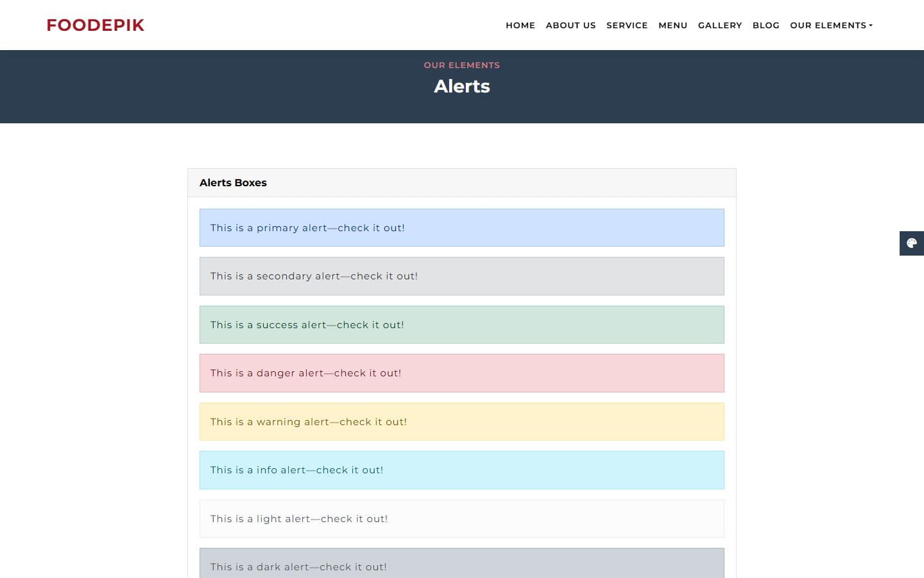Click the Our Elements banner subtitle
924x578 pixels.
462,65
